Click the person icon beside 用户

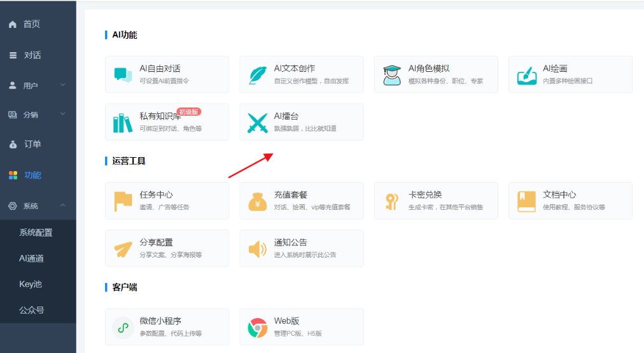click(x=13, y=85)
